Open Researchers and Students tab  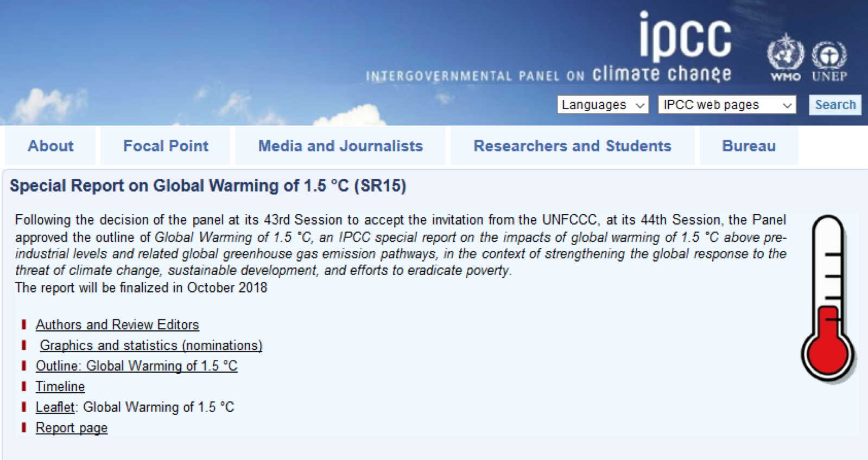click(x=572, y=146)
